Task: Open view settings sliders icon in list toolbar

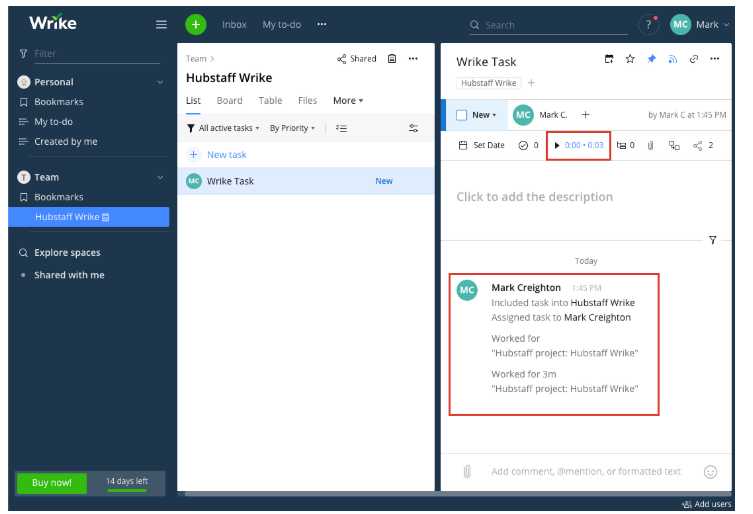Action: tap(414, 128)
